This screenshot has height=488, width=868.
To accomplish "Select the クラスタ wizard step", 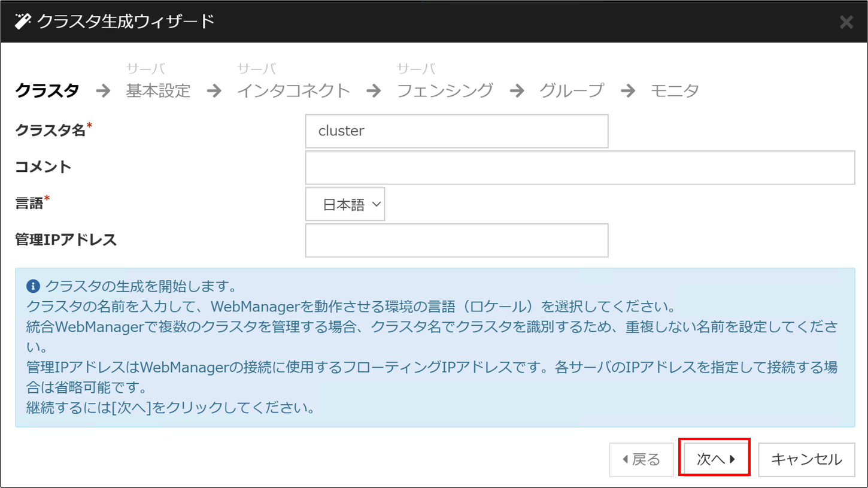I will pos(47,91).
